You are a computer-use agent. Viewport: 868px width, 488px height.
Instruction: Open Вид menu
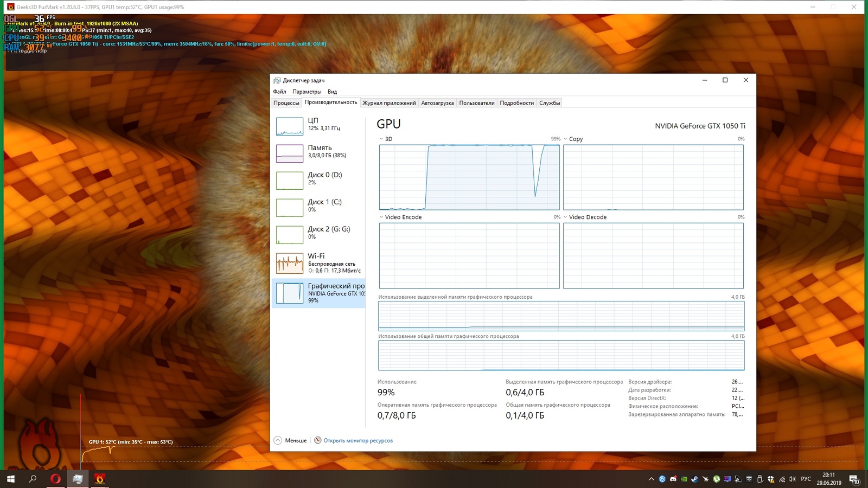click(x=332, y=92)
